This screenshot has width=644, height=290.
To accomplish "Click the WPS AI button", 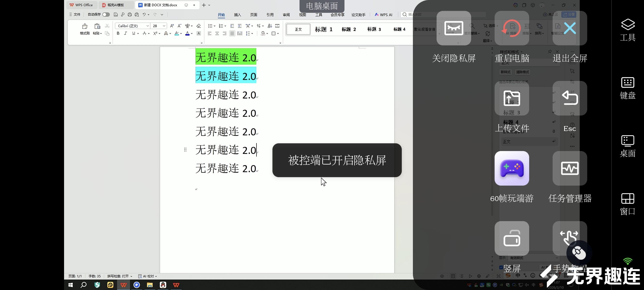I will point(383,15).
